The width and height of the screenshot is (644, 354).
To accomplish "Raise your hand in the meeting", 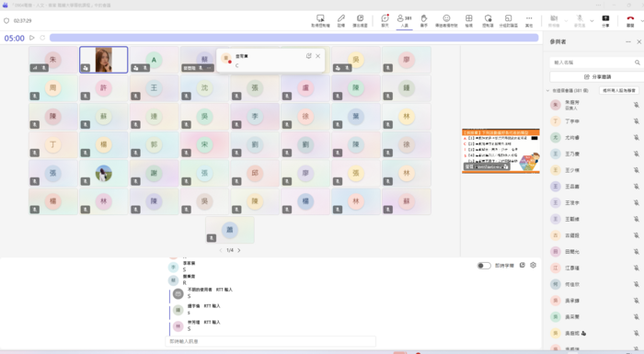I will (x=424, y=20).
